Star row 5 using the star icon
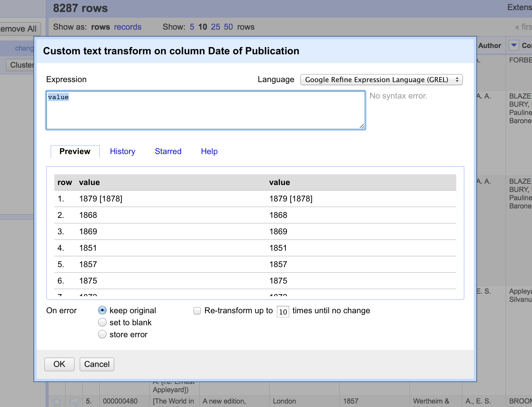This screenshot has width=532, height=407. tap(57, 401)
